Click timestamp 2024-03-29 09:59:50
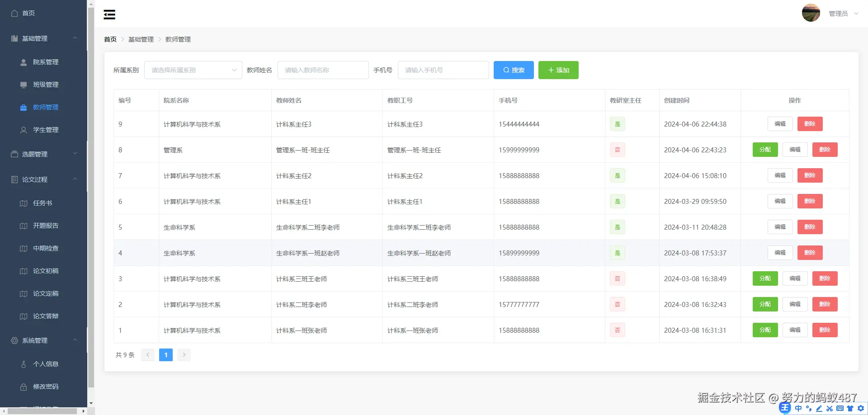Image resolution: width=868 pixels, height=415 pixels. [x=695, y=202]
